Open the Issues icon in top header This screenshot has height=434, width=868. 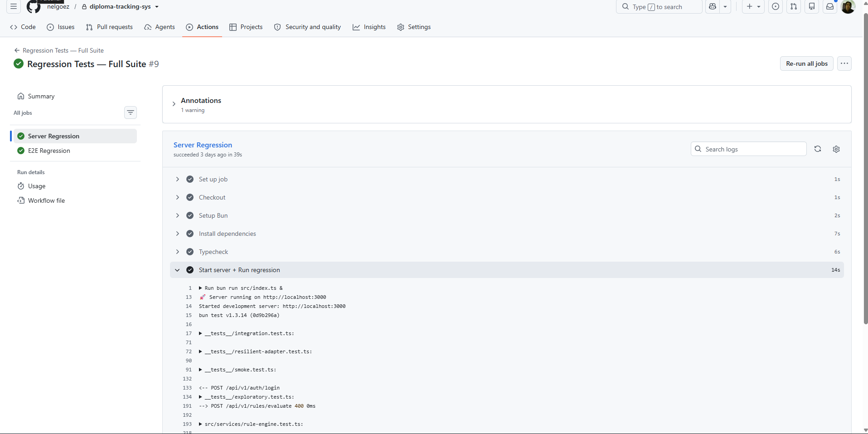776,7
